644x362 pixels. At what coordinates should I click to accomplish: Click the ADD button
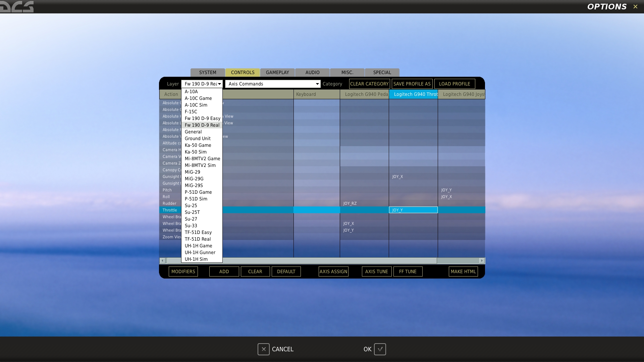[224, 271]
